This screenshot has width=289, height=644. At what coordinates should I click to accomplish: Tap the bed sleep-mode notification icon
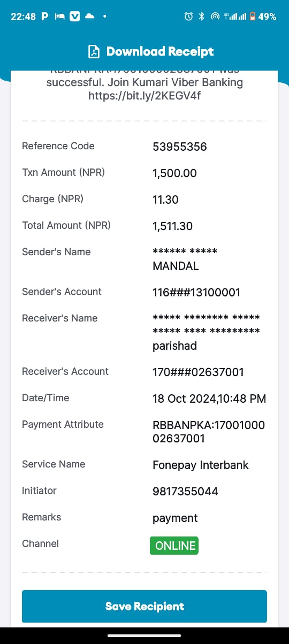pyautogui.click(x=60, y=17)
